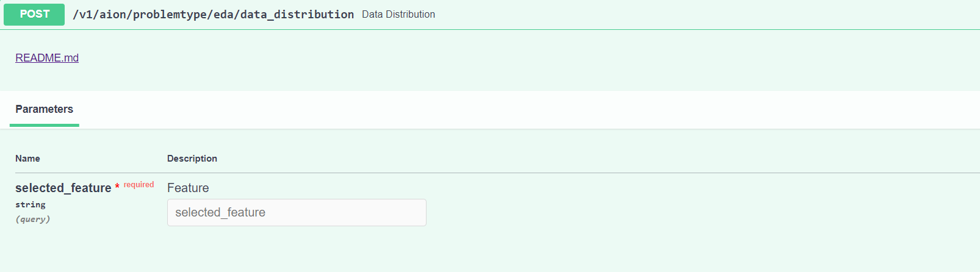980x272 pixels.
Task: Click the /v1/aion/problemtype/eda/data_distribution endpoint path
Action: tap(213, 14)
